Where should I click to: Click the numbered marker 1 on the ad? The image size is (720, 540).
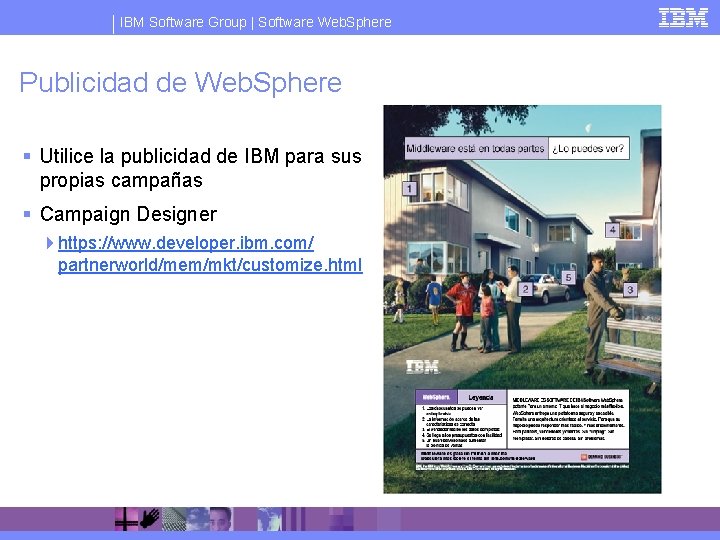(409, 188)
